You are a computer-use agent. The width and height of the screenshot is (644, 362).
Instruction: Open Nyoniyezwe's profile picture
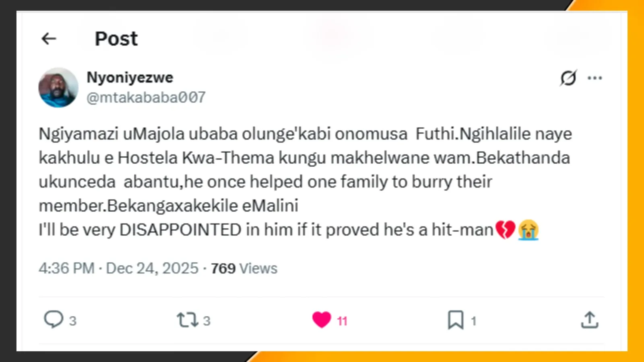58,88
